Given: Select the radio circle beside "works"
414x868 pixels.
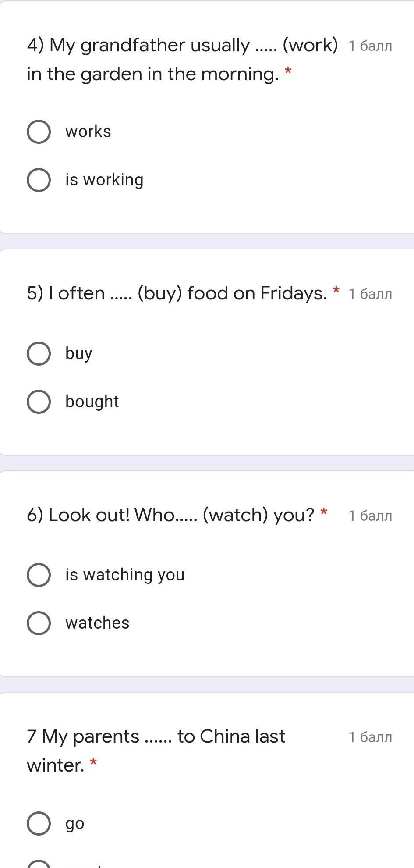Looking at the screenshot, I should point(39,132).
